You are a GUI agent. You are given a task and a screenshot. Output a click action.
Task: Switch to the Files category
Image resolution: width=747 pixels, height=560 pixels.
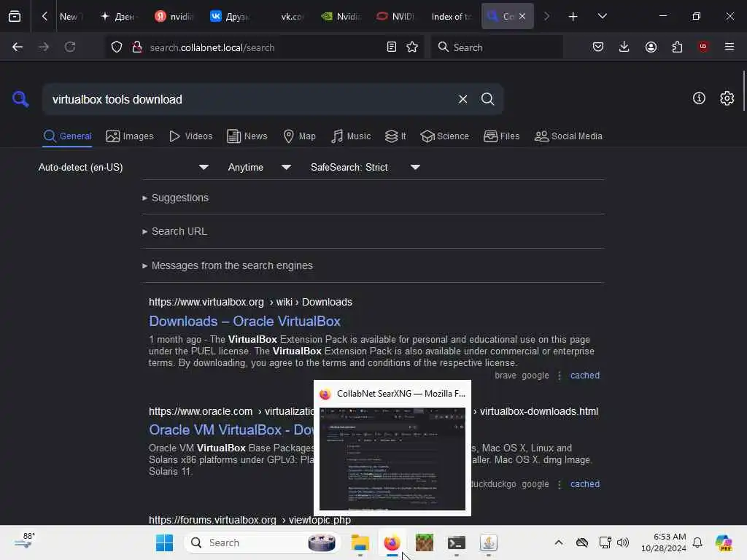pyautogui.click(x=501, y=136)
